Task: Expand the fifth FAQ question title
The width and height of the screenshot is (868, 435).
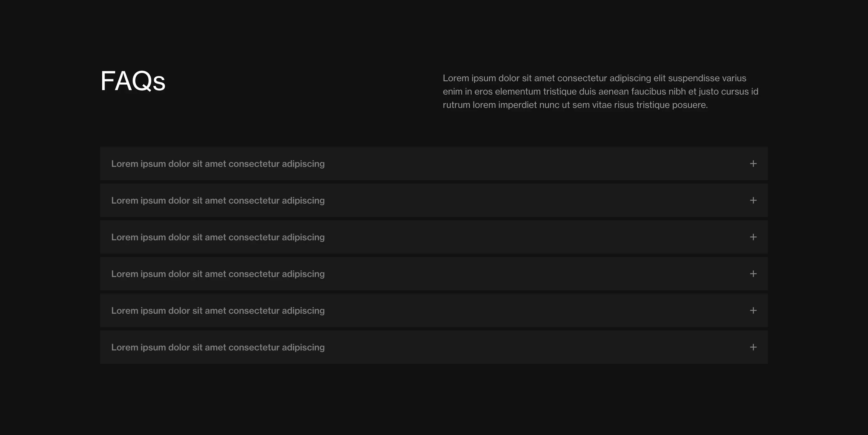Action: (x=218, y=311)
